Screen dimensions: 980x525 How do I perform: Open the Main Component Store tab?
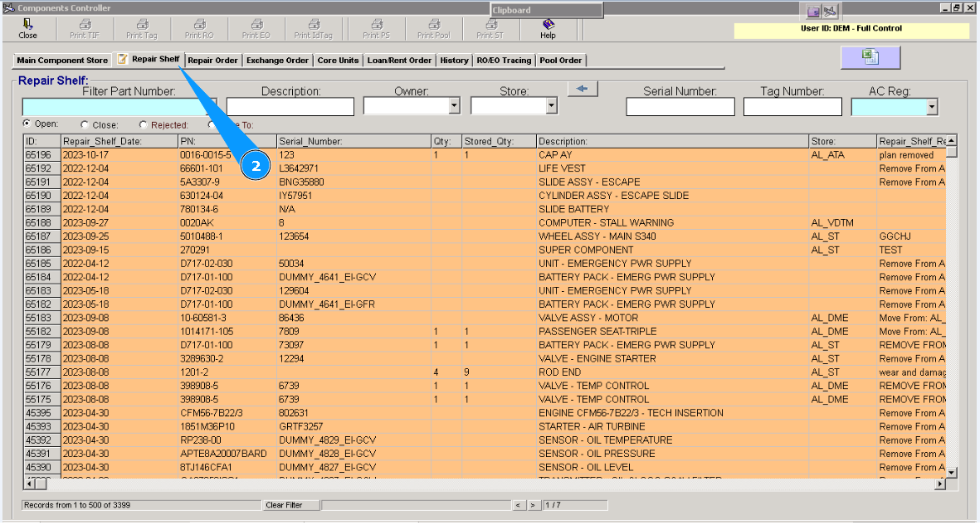(62, 61)
